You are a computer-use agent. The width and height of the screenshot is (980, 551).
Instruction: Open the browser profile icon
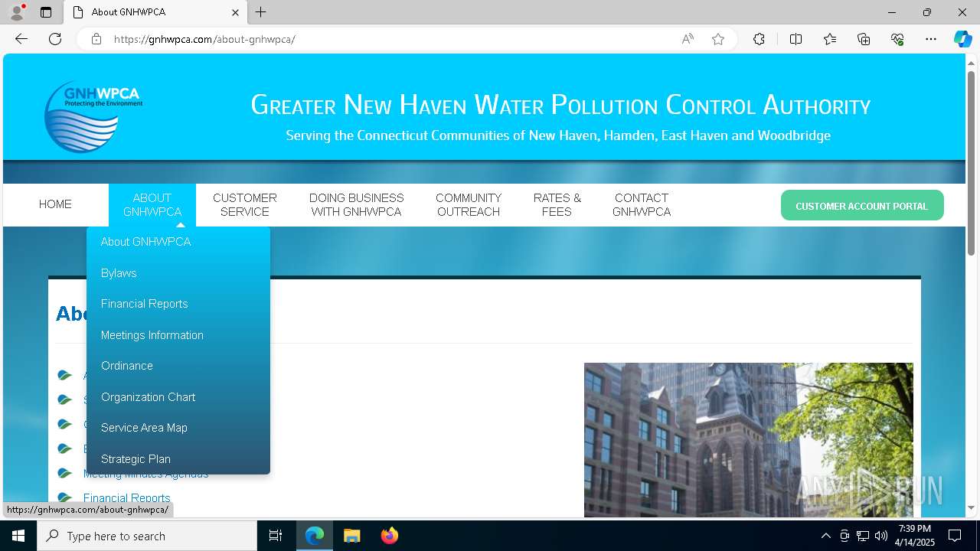point(17,12)
